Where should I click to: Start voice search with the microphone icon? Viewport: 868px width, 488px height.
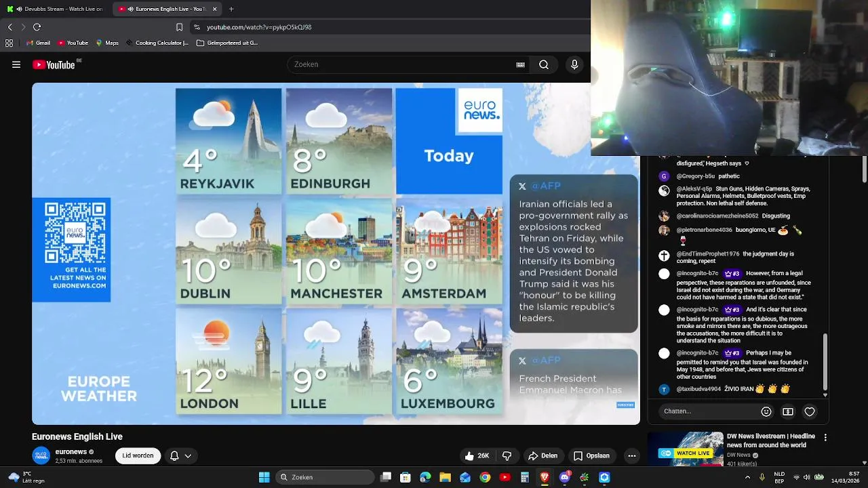click(x=574, y=64)
